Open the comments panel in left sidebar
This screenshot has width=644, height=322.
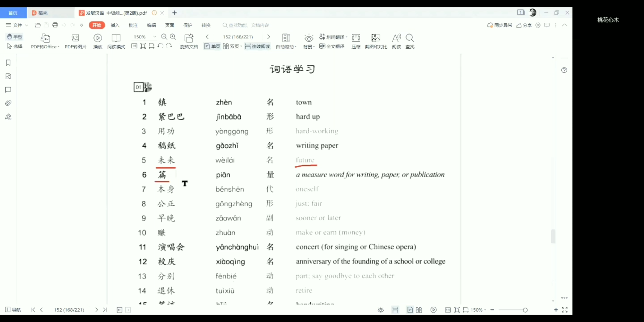(8, 90)
